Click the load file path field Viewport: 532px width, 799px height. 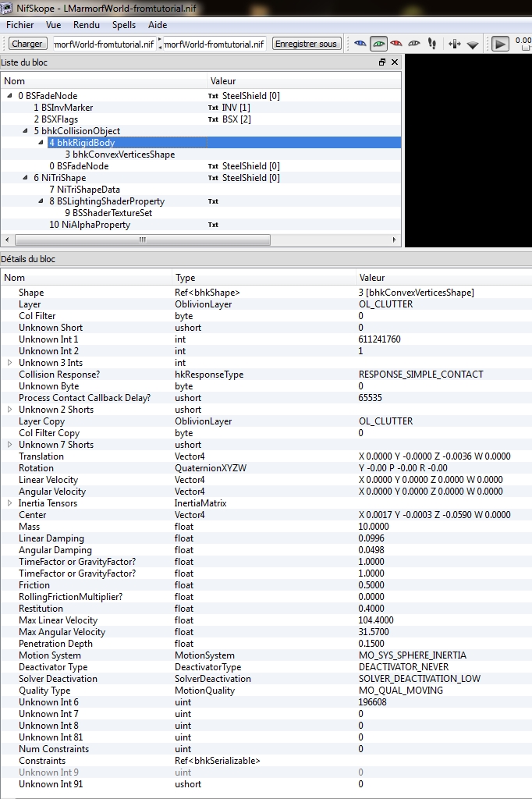pos(105,44)
